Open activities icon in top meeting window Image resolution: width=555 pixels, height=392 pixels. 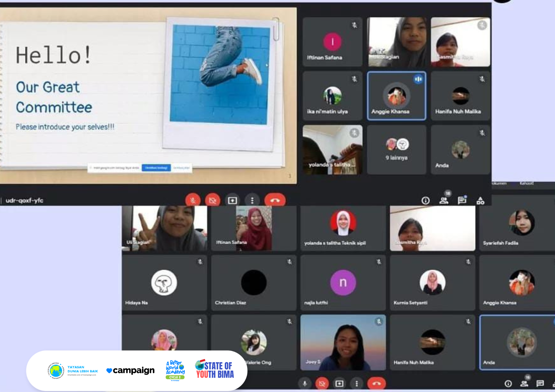click(480, 200)
